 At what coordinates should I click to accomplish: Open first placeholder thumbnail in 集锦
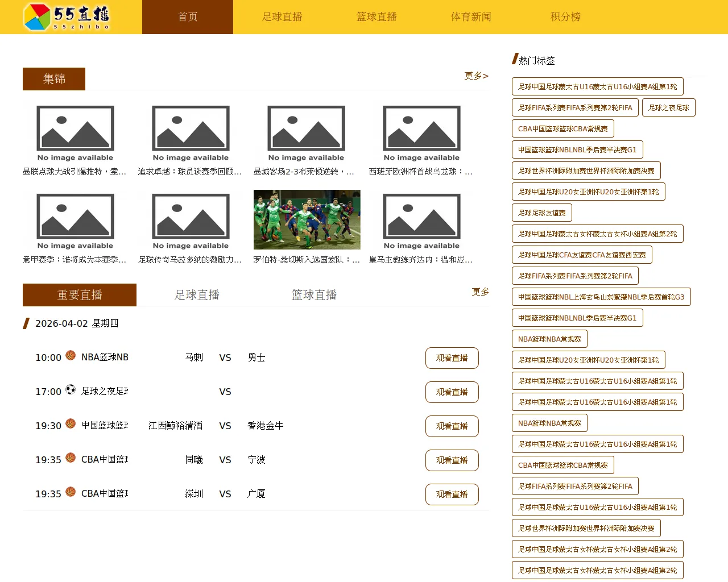(x=75, y=134)
